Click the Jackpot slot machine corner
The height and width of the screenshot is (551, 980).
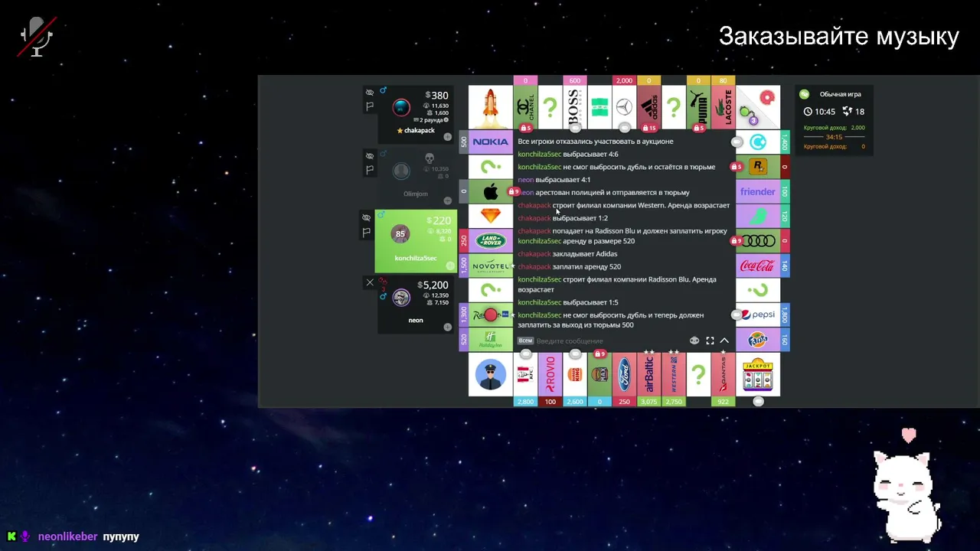coord(758,374)
